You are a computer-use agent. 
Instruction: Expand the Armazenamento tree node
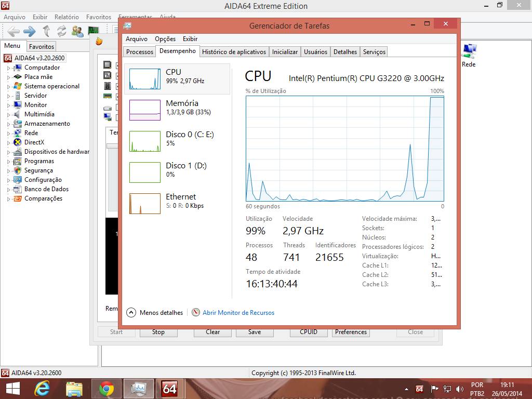coord(8,124)
